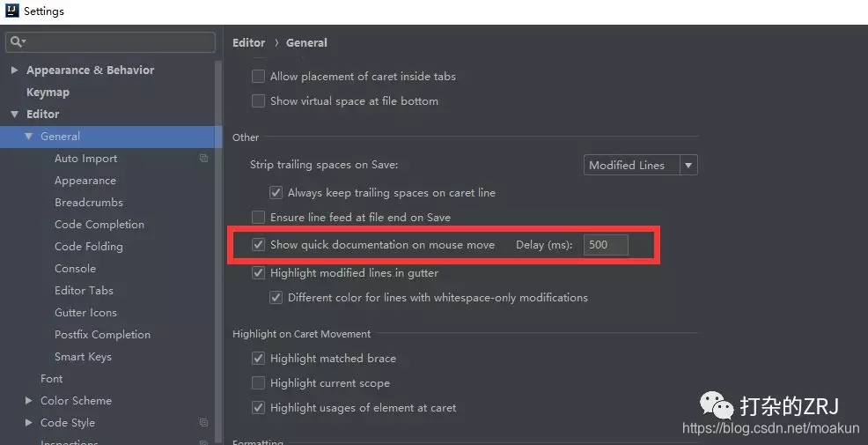The height and width of the screenshot is (445, 868).
Task: Open Editor Tabs settings page
Action: (84, 291)
